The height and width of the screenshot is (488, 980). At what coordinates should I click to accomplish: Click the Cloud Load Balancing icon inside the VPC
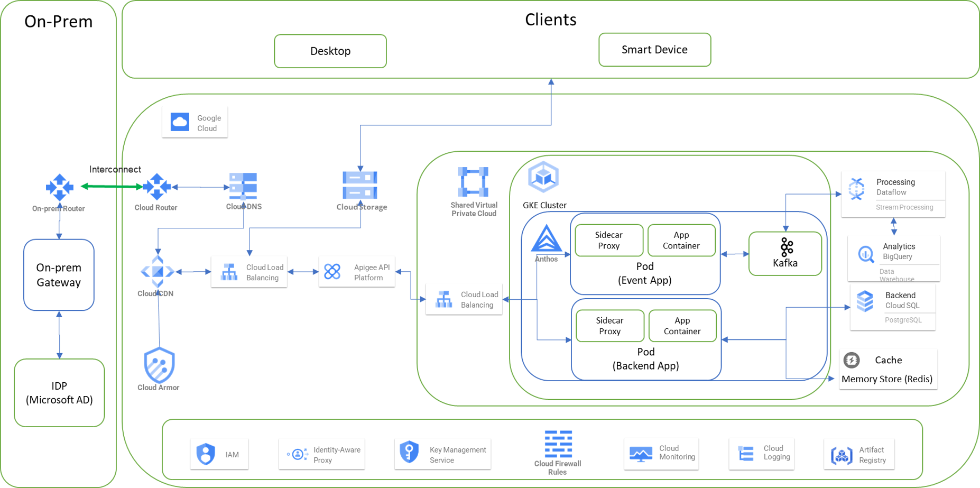pos(443,299)
